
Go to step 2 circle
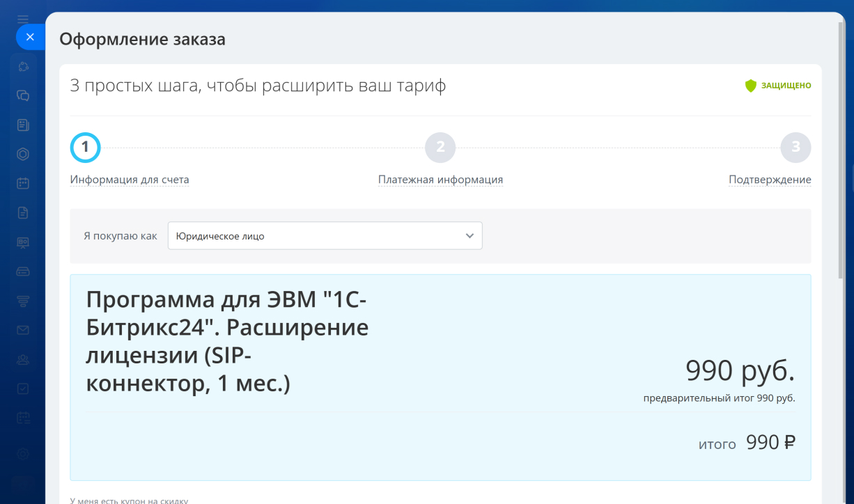440,148
